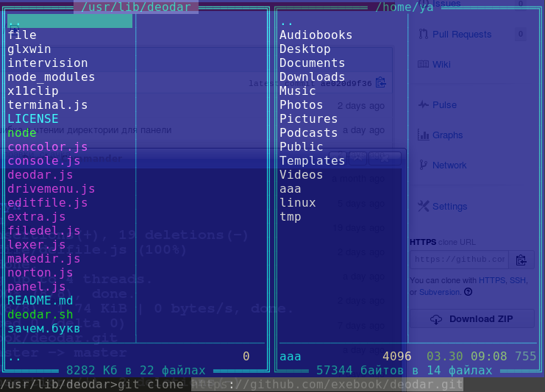545x392 pixels.
Task: Click the Settings tools icon in GitHub
Action: pyautogui.click(x=424, y=206)
